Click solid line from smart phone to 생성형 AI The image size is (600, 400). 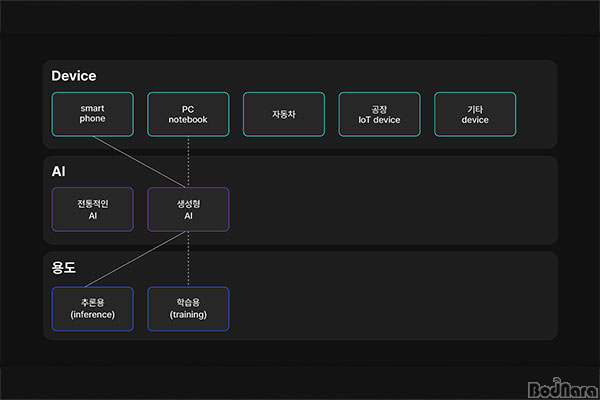(140, 161)
